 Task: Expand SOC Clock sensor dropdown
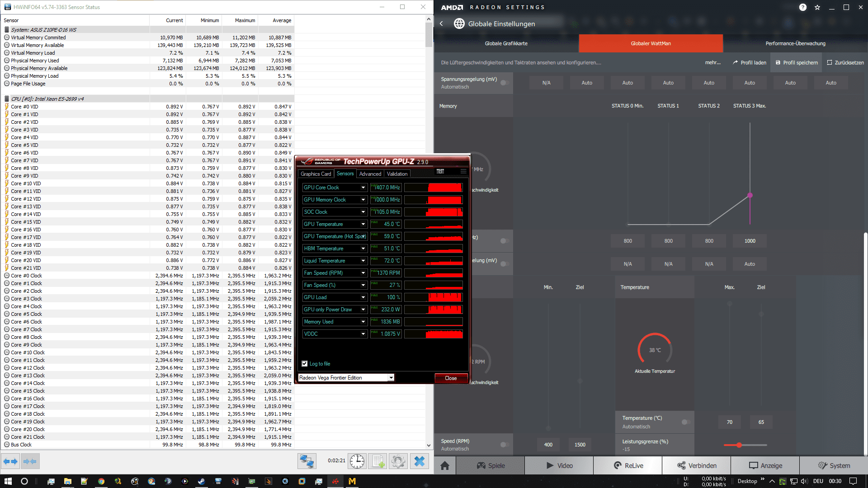pyautogui.click(x=363, y=212)
